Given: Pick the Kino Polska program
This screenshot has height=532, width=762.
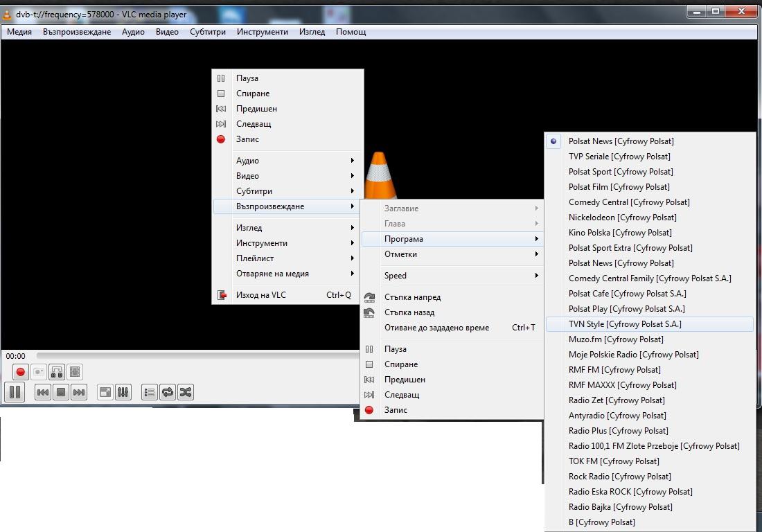Looking at the screenshot, I should click(x=650, y=233).
